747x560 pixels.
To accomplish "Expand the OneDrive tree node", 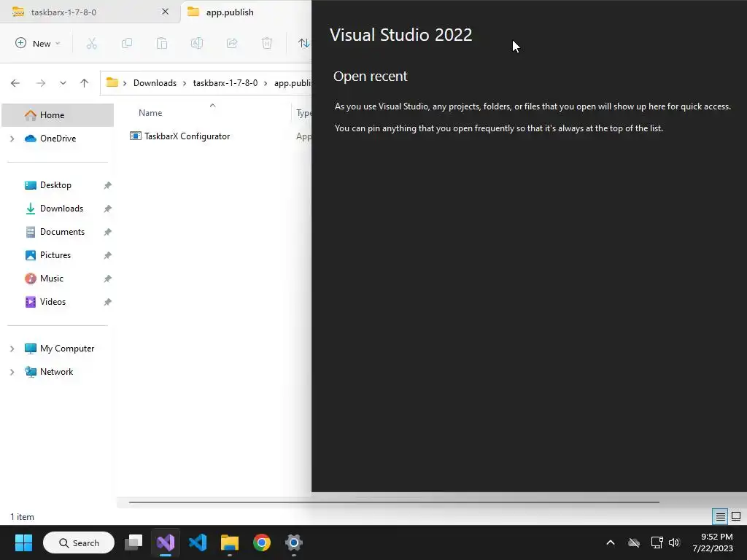I will coord(12,139).
